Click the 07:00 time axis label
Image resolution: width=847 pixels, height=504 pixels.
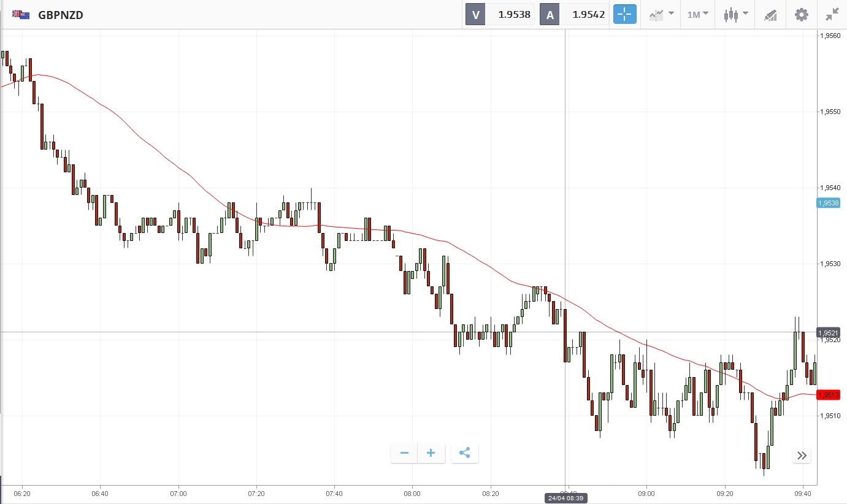pos(178,493)
